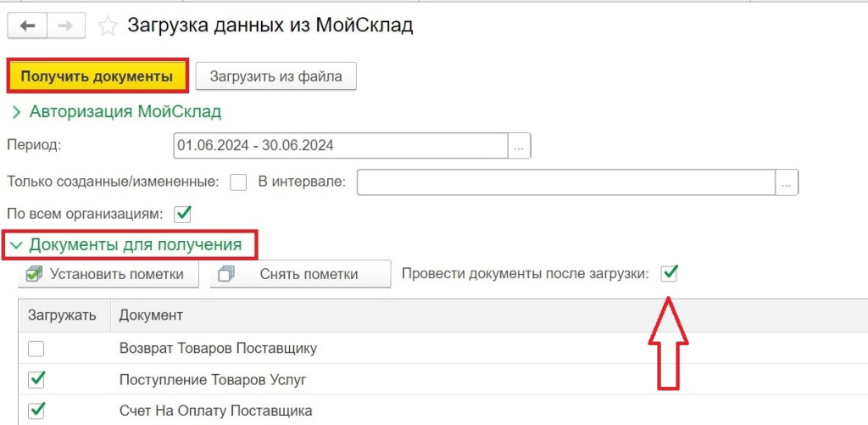Click the forward arrow navigation button
Image resolution: width=868 pixels, height=425 pixels.
pyautogui.click(x=64, y=25)
